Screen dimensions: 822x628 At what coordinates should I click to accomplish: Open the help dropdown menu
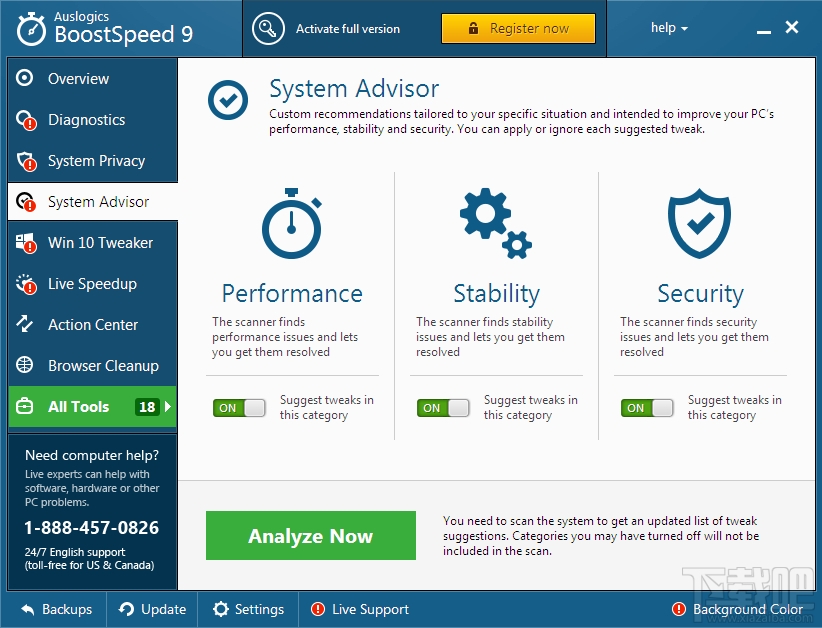(667, 28)
